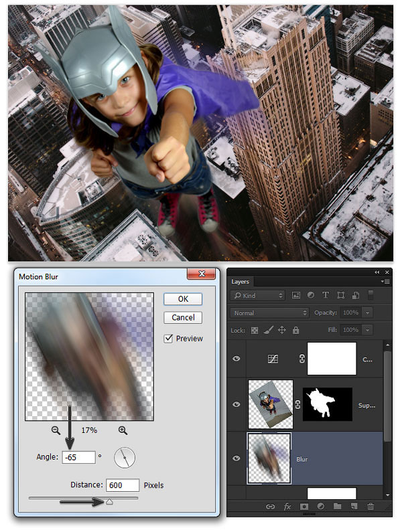
Task: Lock all layer attributes
Action: pyautogui.click(x=295, y=330)
